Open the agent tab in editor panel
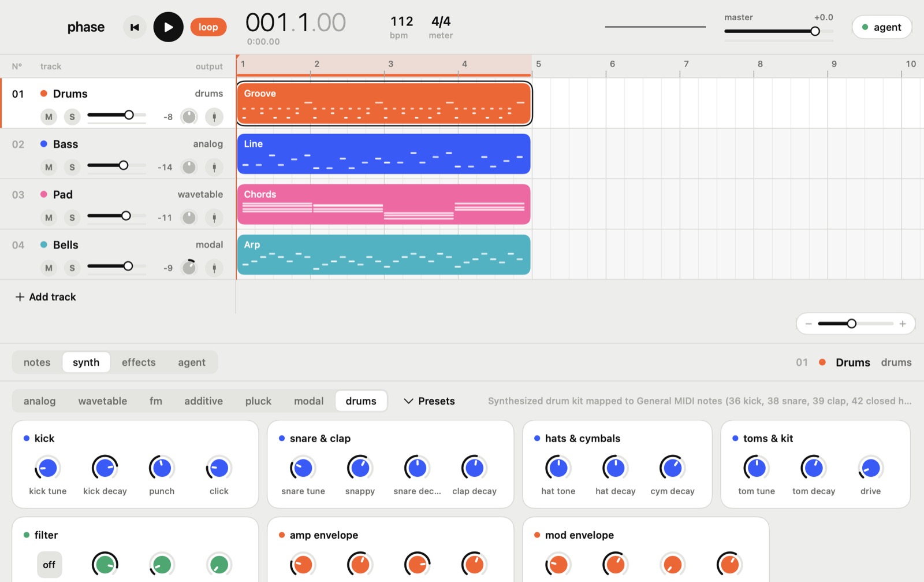The width and height of the screenshot is (924, 582). pos(192,362)
